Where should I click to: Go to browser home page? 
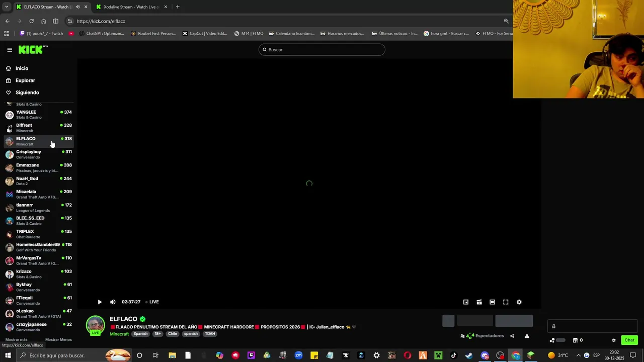(43, 21)
